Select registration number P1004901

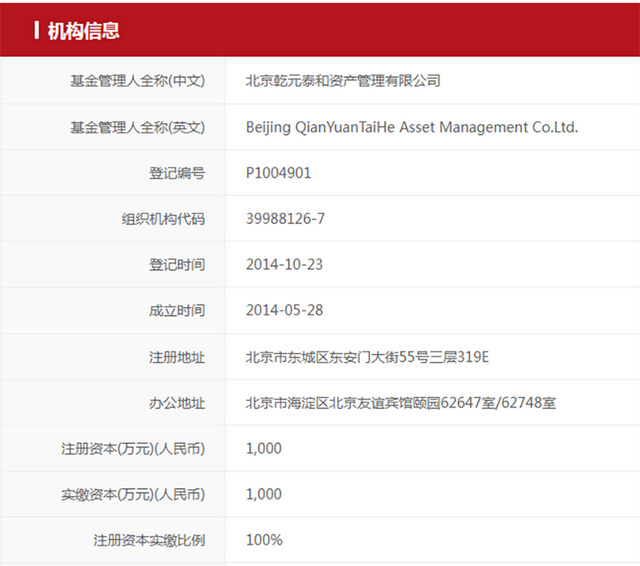pos(278,173)
